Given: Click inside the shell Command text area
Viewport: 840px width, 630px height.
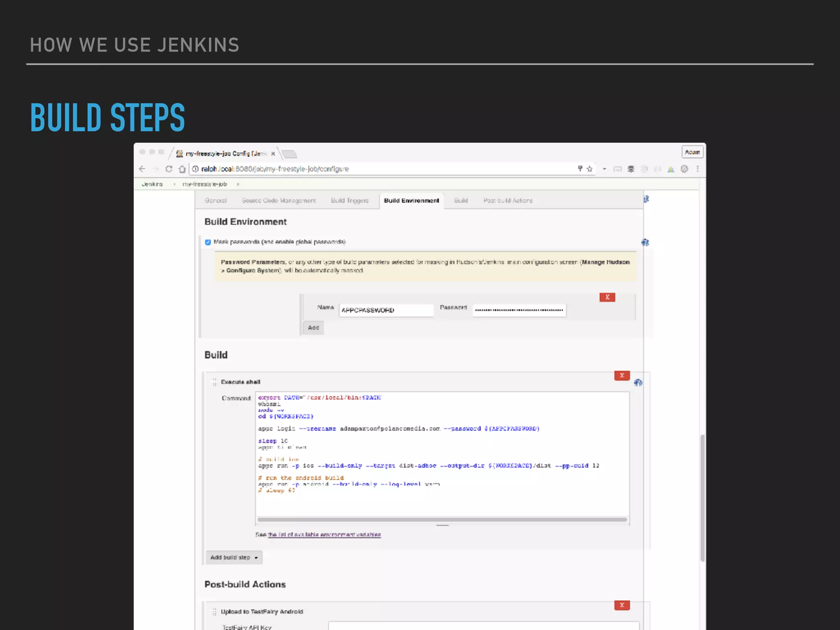Looking at the screenshot, I should pyautogui.click(x=442, y=454).
